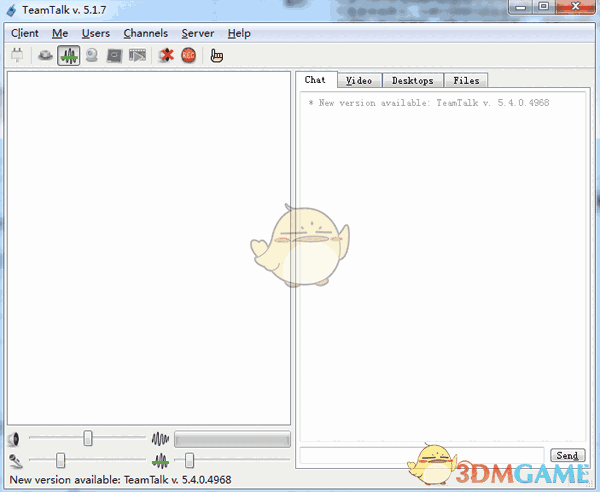The image size is (600, 492).
Task: Click the red REC record button
Action: click(x=189, y=55)
